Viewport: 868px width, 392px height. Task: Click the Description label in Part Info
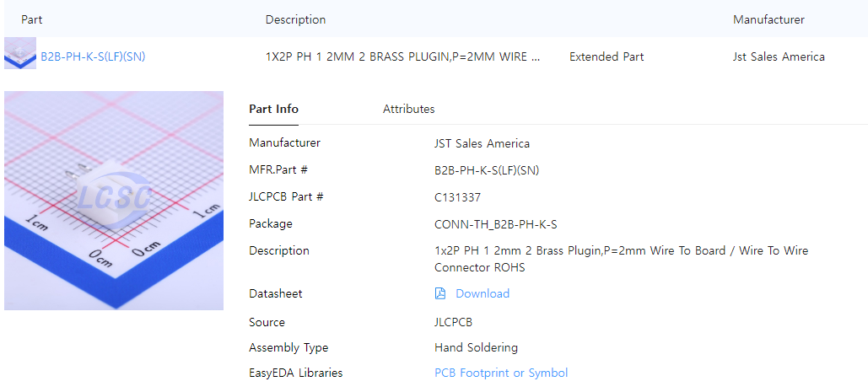click(x=279, y=251)
